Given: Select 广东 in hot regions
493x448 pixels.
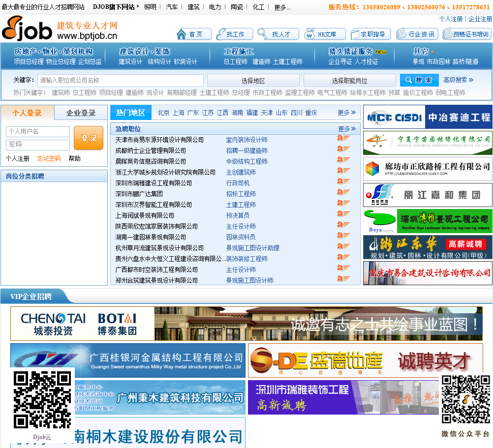Looking at the screenshot, I should [193, 113].
